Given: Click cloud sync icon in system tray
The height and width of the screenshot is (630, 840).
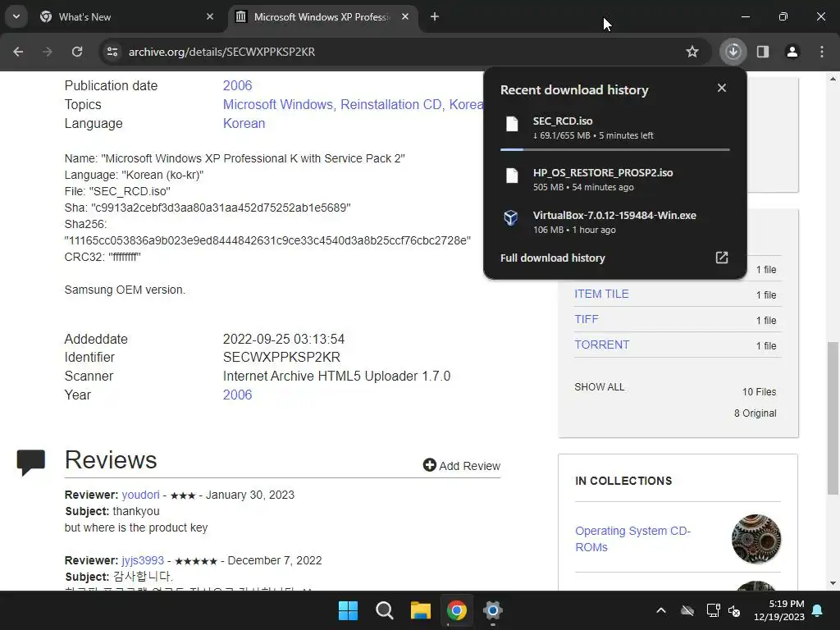Looking at the screenshot, I should (x=687, y=610).
